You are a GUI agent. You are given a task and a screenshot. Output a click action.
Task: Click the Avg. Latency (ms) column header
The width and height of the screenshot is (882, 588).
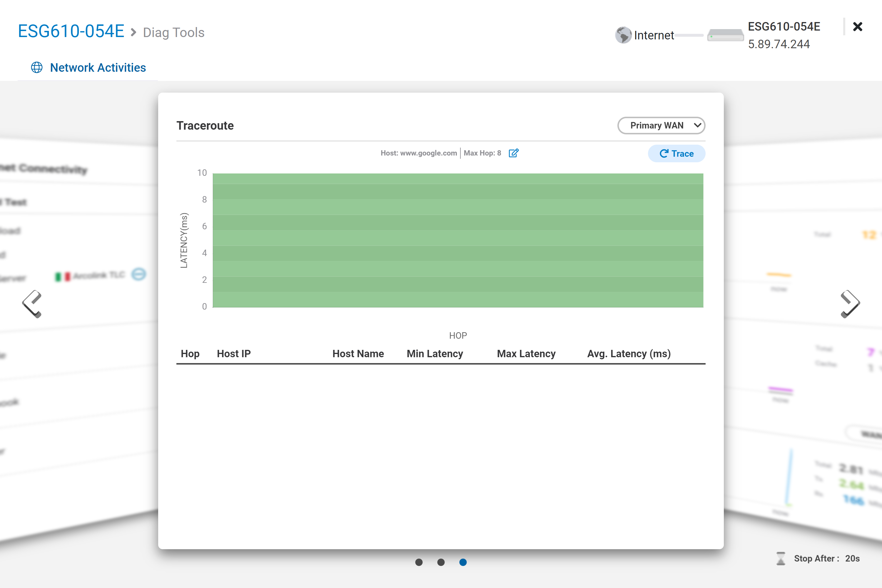[629, 354]
